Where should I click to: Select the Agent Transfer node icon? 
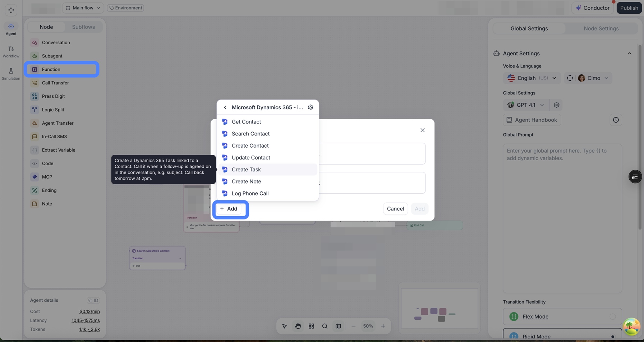click(34, 123)
